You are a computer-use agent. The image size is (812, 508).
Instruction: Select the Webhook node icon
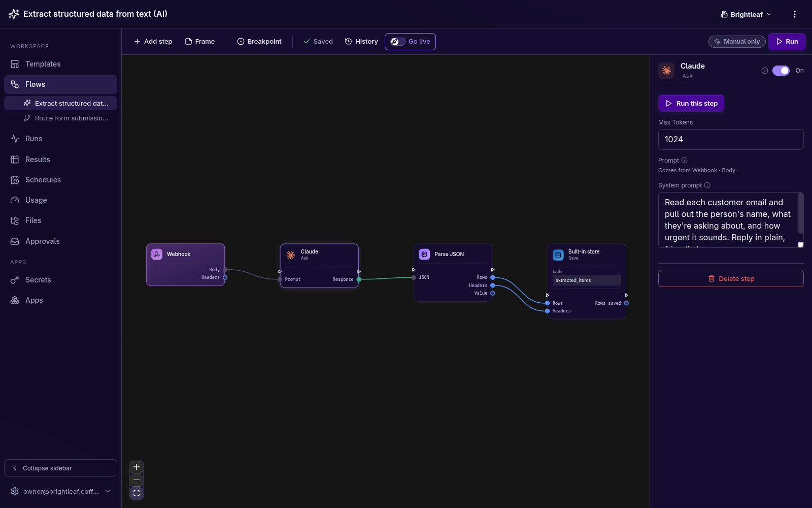click(157, 254)
